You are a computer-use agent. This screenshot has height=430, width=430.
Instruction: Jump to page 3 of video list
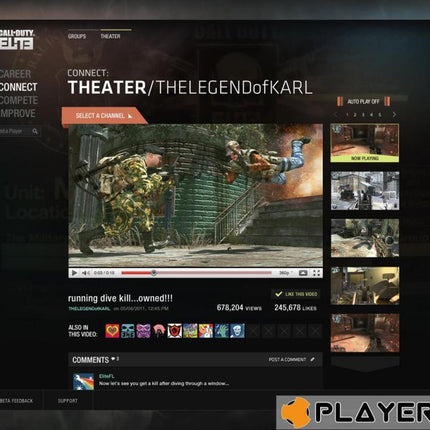(x=363, y=115)
